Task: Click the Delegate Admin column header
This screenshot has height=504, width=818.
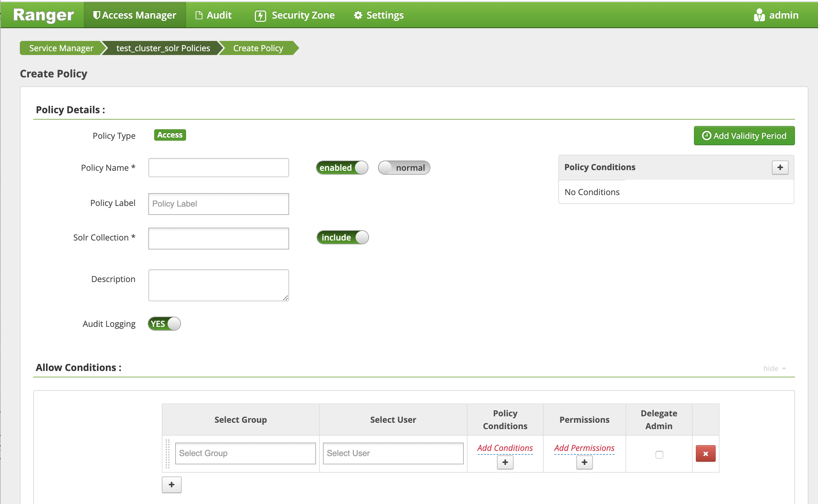Action: pos(659,420)
